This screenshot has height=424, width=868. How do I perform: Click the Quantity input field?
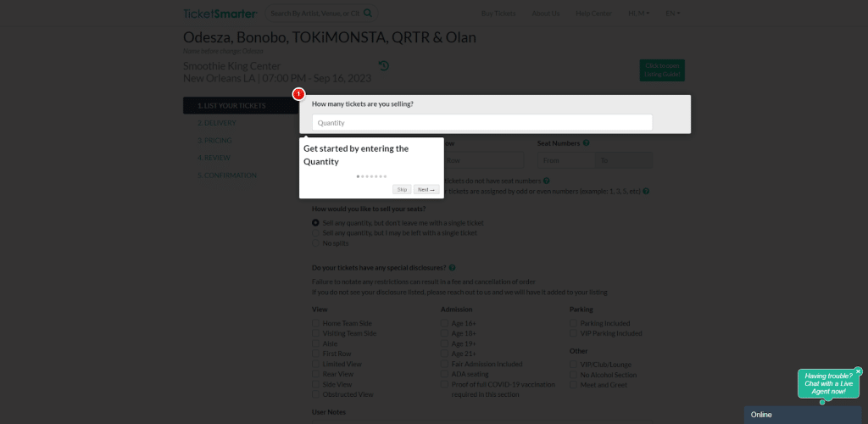(x=482, y=123)
